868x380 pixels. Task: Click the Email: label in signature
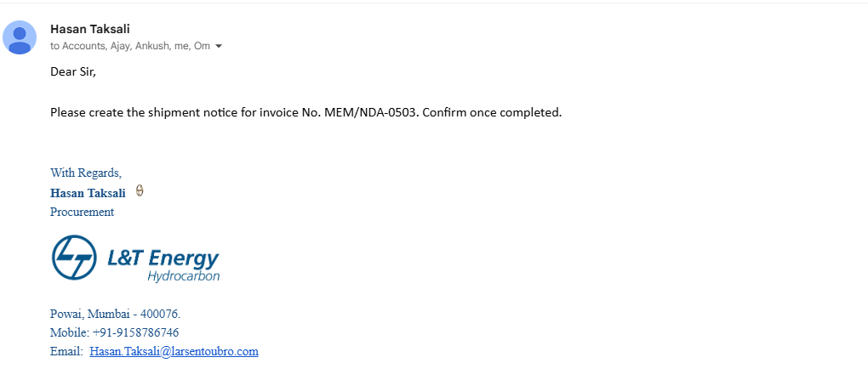66,351
